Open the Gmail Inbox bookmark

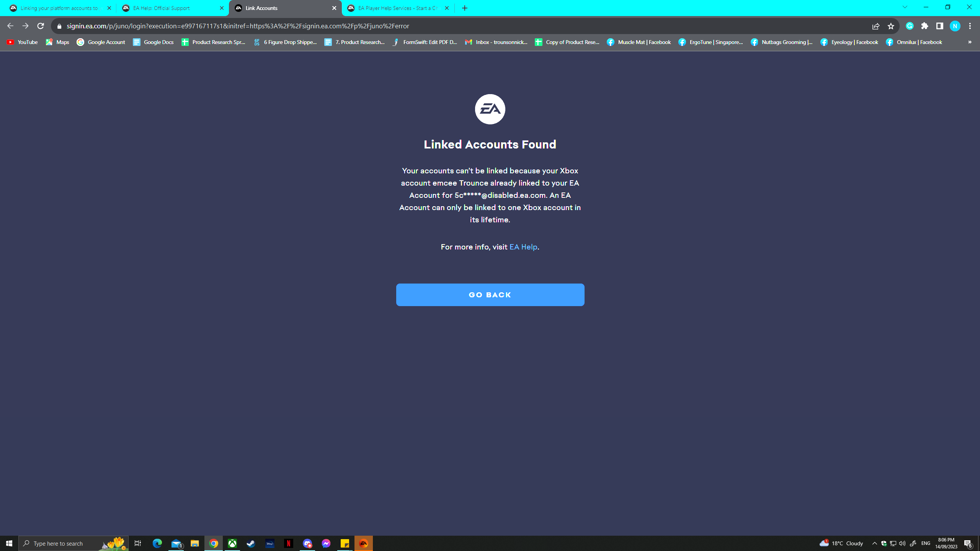click(496, 42)
